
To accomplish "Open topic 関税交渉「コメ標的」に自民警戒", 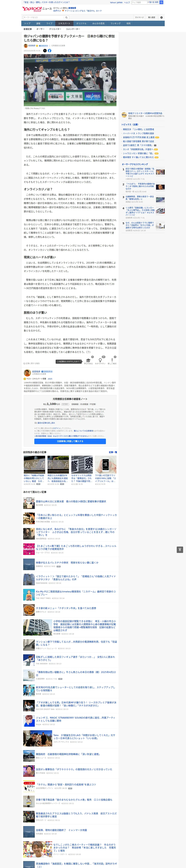I will coord(138,129).
